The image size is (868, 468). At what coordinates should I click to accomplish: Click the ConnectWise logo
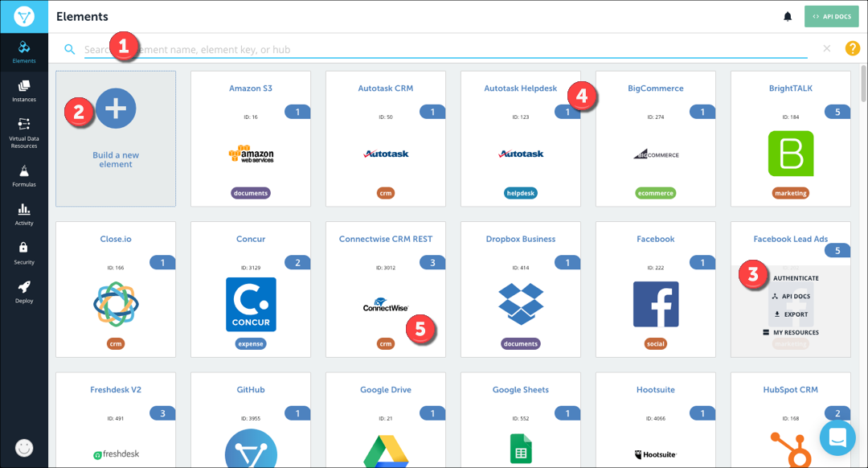click(x=386, y=306)
